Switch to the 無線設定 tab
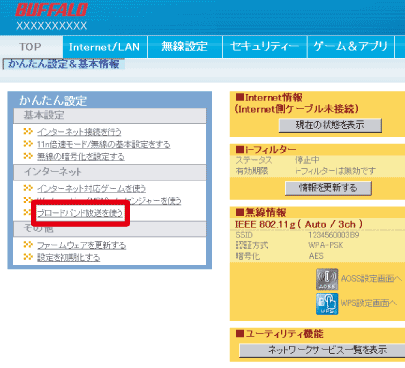 coord(185,47)
